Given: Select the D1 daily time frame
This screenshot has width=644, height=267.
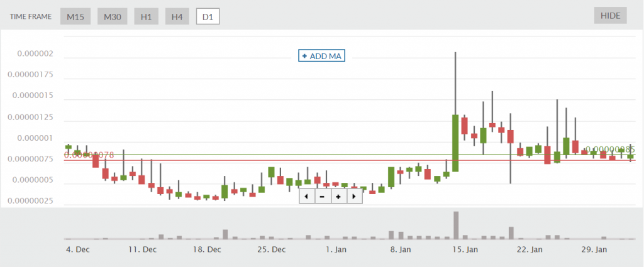Looking at the screenshot, I should [x=208, y=17].
